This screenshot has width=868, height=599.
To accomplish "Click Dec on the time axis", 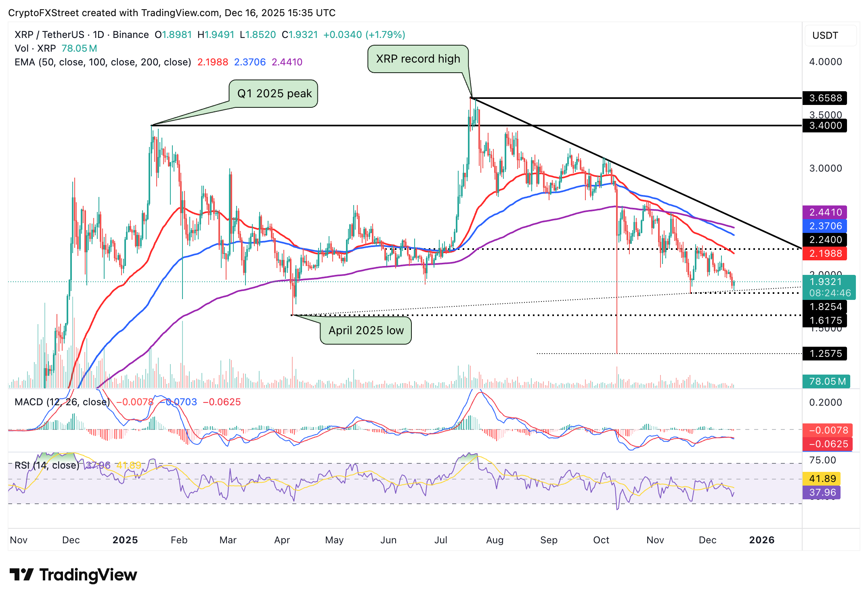I will [x=708, y=540].
